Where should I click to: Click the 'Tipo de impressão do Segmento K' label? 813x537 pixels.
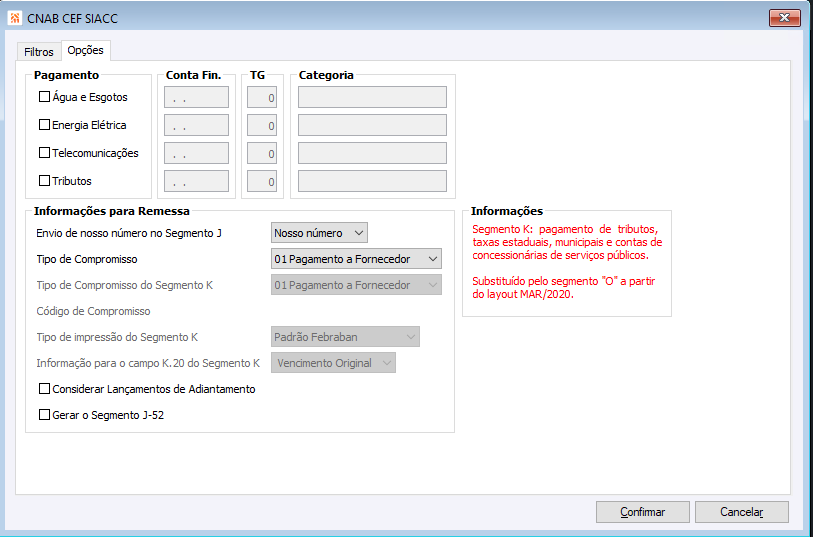click(117, 337)
